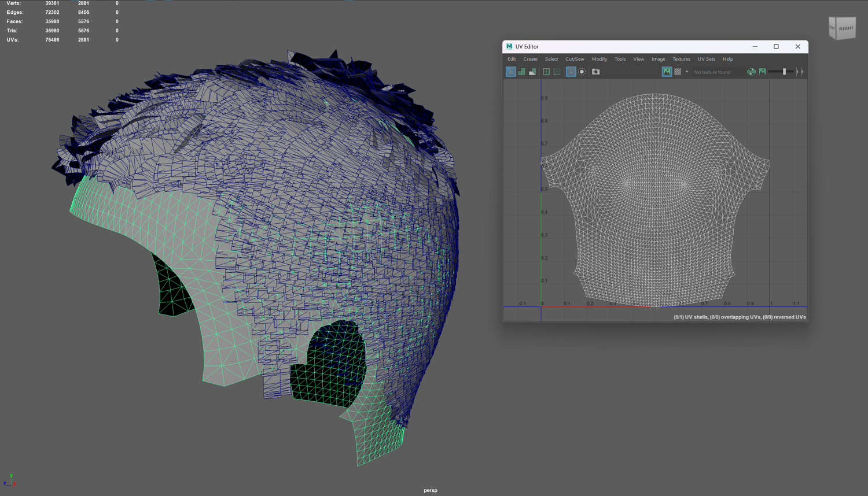Open the Textures menu
The image size is (868, 496).
point(681,59)
